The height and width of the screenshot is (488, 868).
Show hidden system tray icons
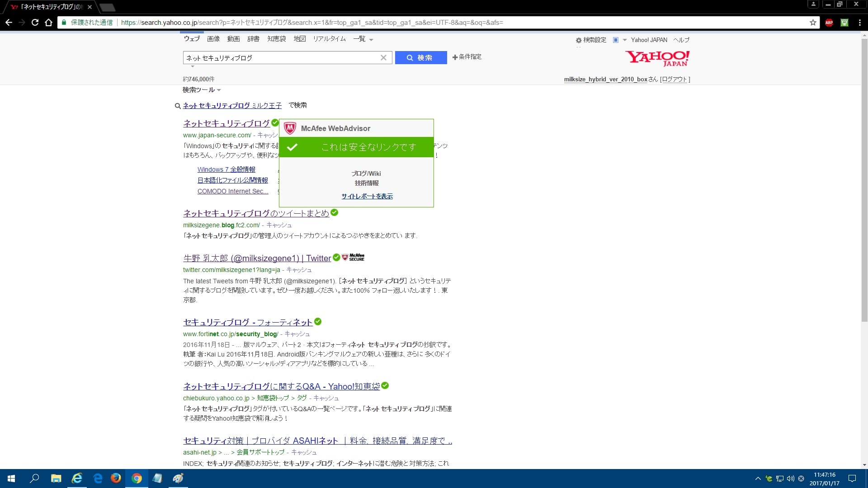click(x=758, y=479)
